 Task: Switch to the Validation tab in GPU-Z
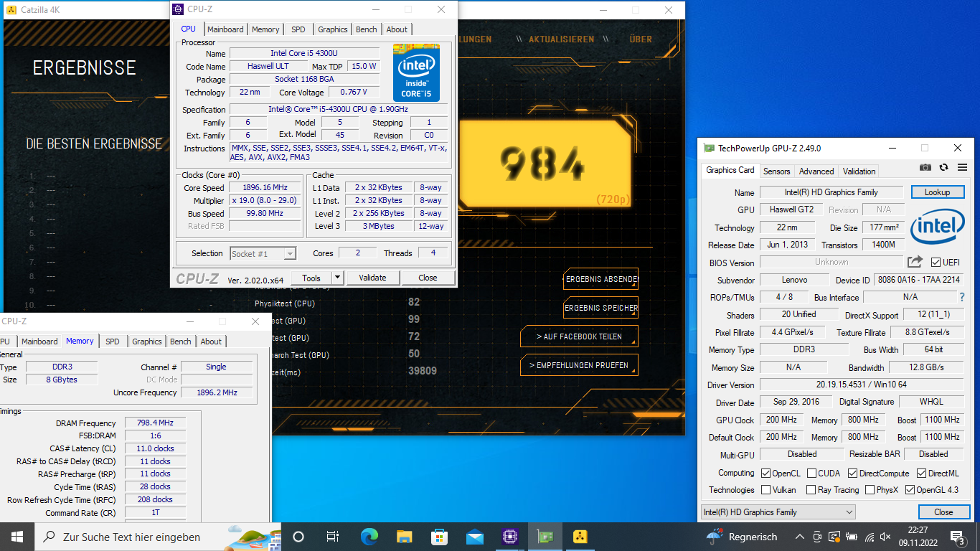(859, 171)
